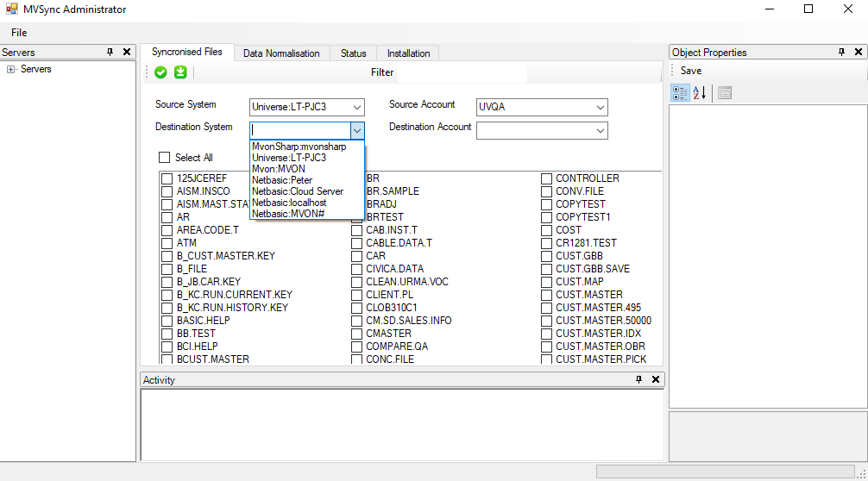Choose Netbasic:localhost from the list
Image resolution: width=868 pixels, height=481 pixels.
tap(307, 203)
